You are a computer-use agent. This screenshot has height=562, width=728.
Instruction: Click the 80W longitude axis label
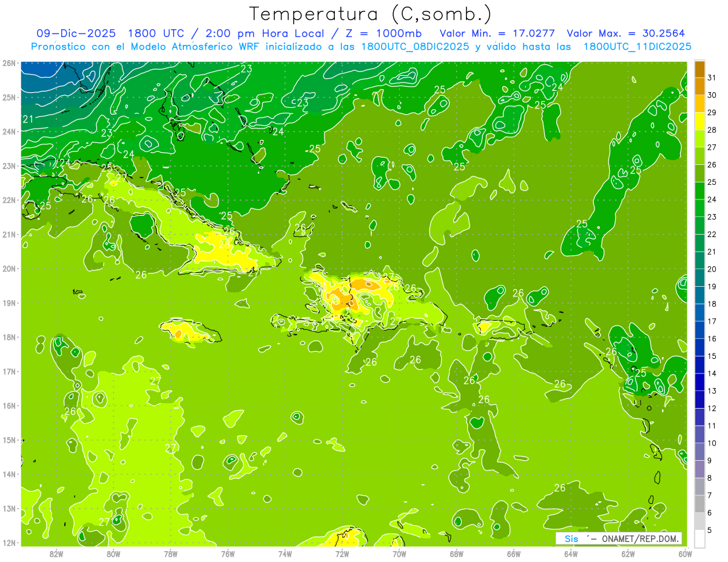tap(113, 554)
